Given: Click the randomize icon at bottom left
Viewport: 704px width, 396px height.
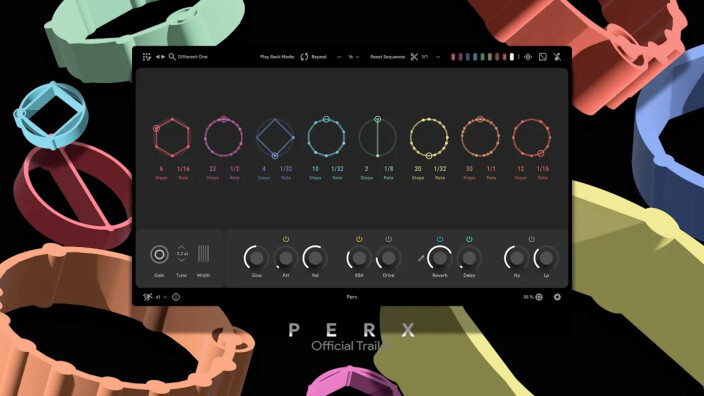Looking at the screenshot, I should [148, 297].
